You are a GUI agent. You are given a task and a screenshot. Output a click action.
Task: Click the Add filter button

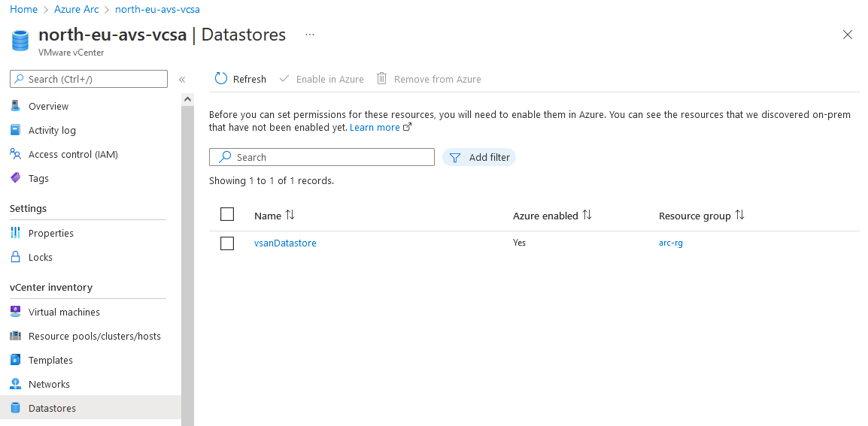tap(479, 157)
